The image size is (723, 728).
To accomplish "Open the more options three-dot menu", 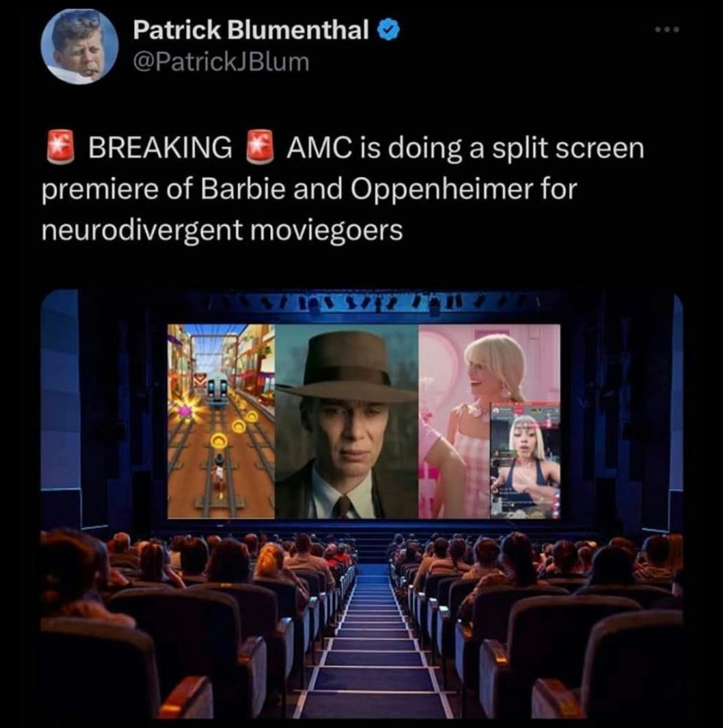I will coord(667,29).
